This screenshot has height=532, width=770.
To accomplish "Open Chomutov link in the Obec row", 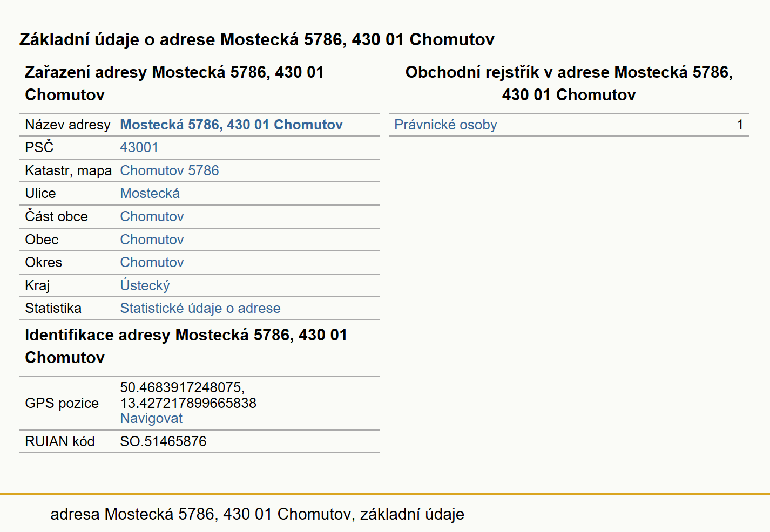I will click(152, 240).
